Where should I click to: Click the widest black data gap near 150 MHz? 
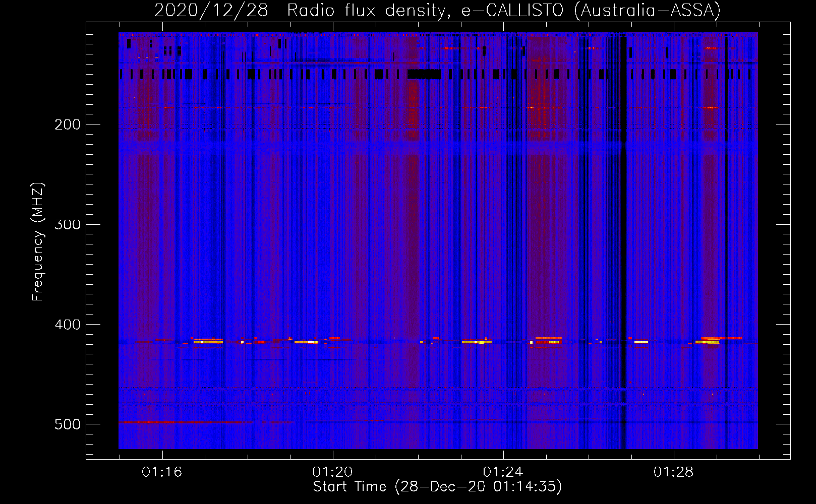pyautogui.click(x=424, y=75)
